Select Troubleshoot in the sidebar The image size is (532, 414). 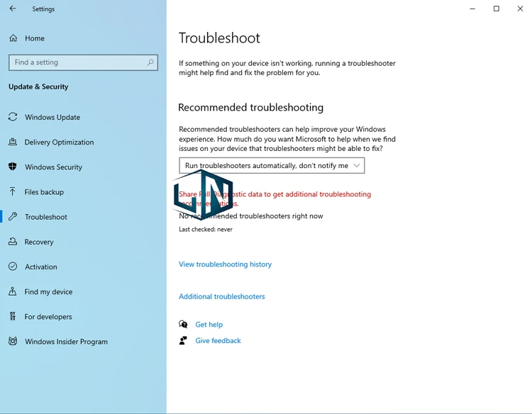pyautogui.click(x=46, y=217)
